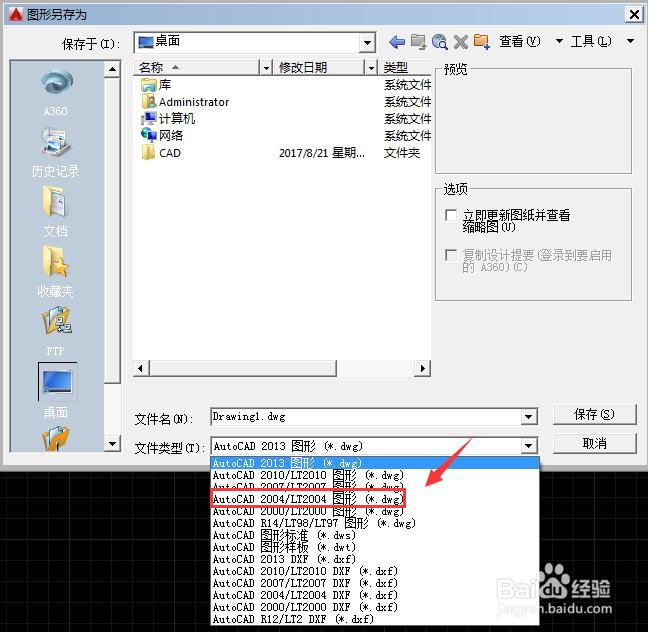Close the 图形另存为 dialog

[x=634, y=15]
